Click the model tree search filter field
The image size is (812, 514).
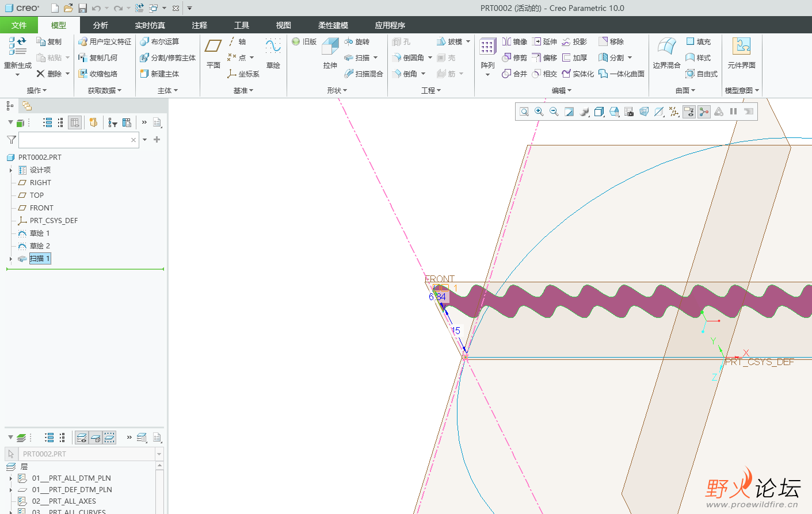tap(79, 140)
